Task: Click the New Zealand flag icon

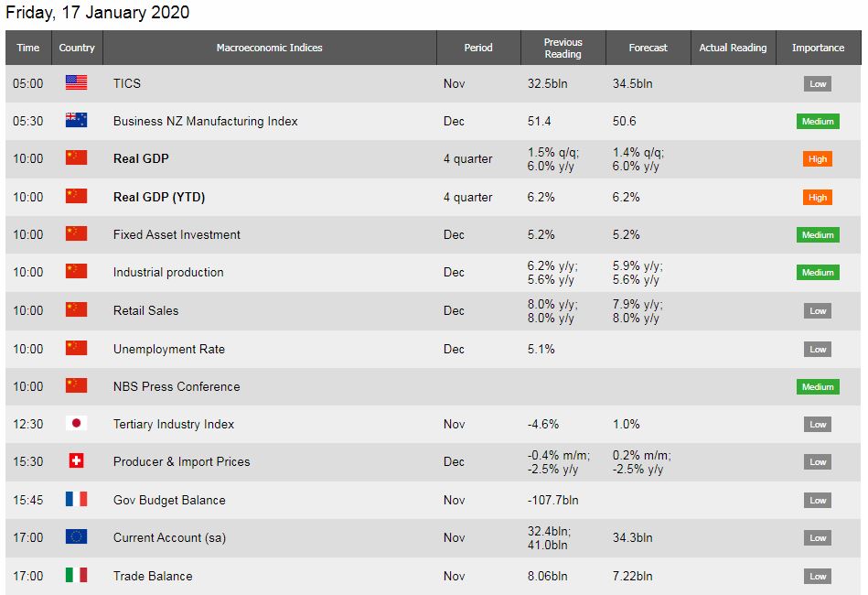Action: [76, 121]
